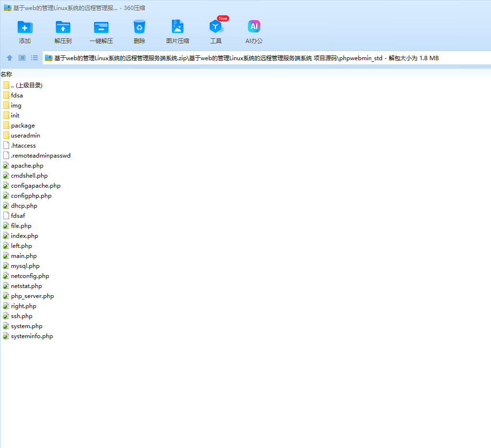Click the PHP file icon beside netstat.php
Viewport: 491px width, 448px height.
click(6, 286)
